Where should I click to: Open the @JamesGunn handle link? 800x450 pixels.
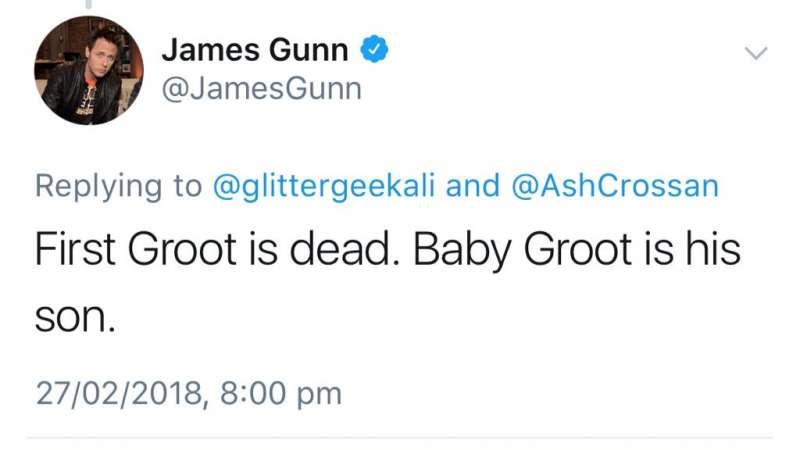click(260, 90)
